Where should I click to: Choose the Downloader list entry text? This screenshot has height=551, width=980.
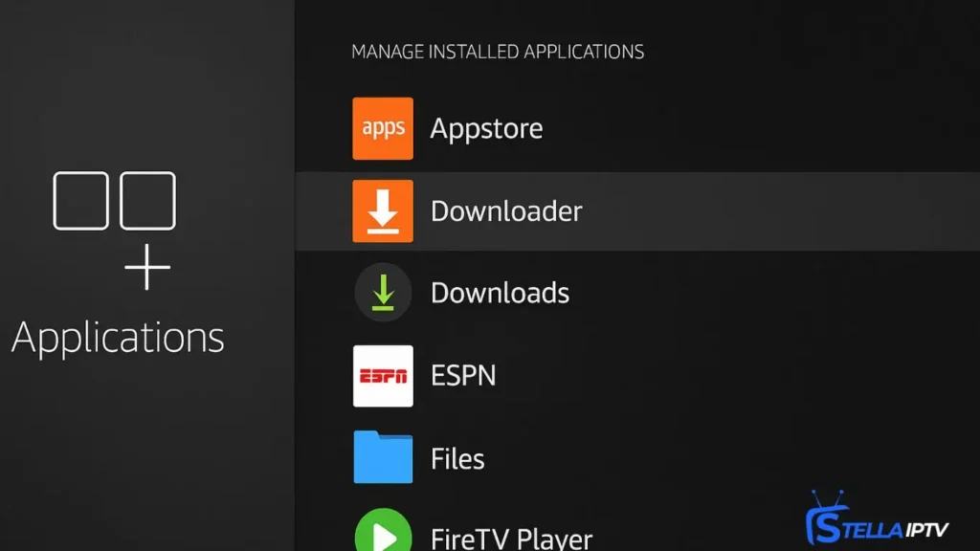coord(506,211)
